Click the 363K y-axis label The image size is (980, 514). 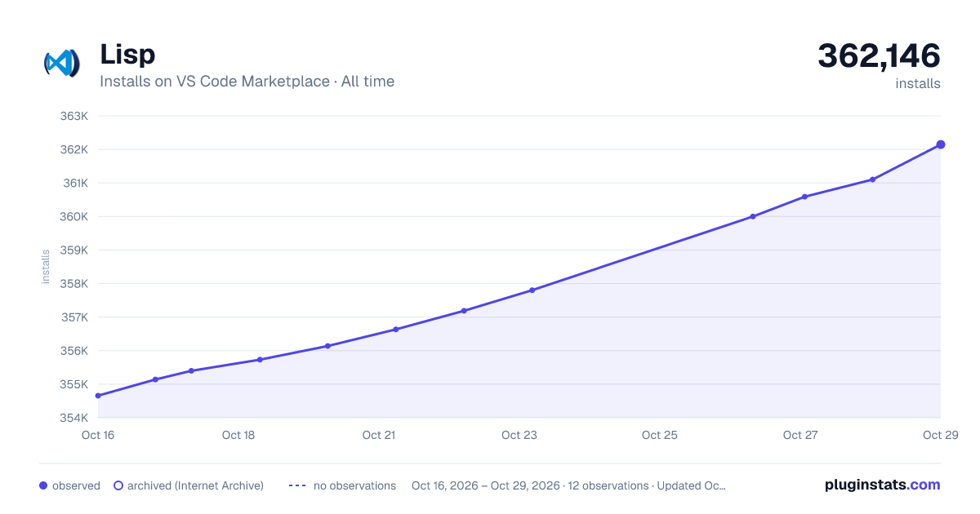click(x=74, y=116)
